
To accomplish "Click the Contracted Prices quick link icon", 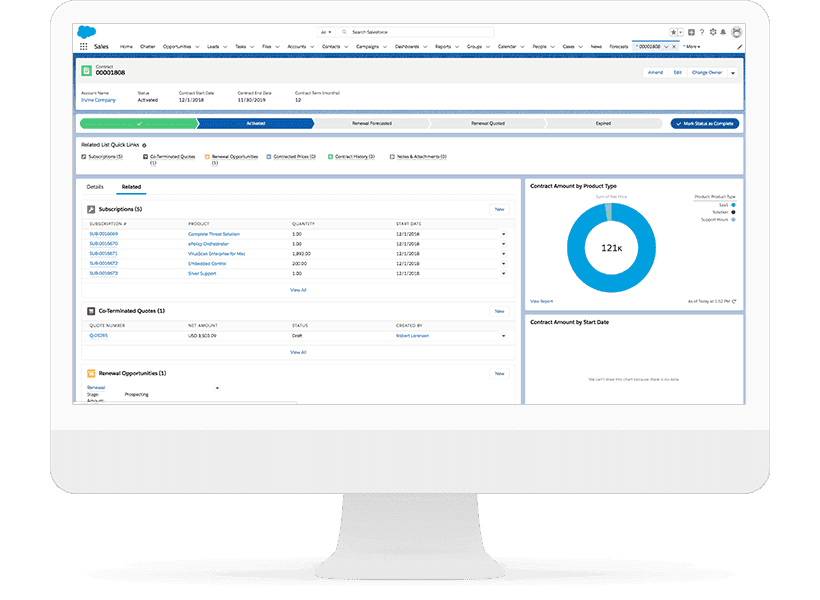I will pyautogui.click(x=270, y=157).
